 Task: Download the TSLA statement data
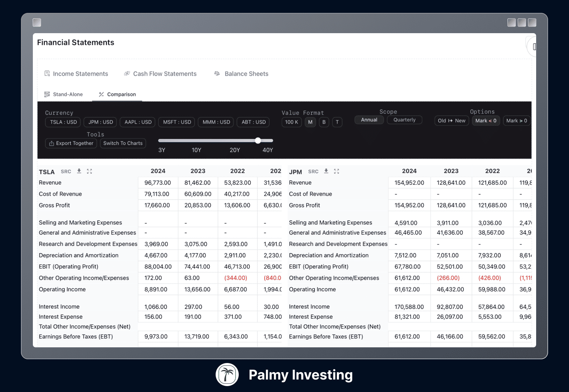[x=79, y=171]
